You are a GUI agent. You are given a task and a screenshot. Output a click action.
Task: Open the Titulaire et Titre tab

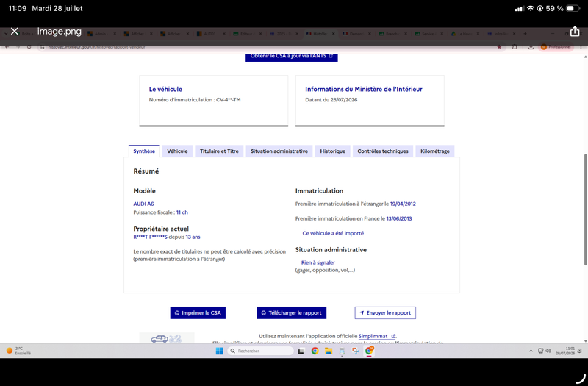[x=219, y=151]
